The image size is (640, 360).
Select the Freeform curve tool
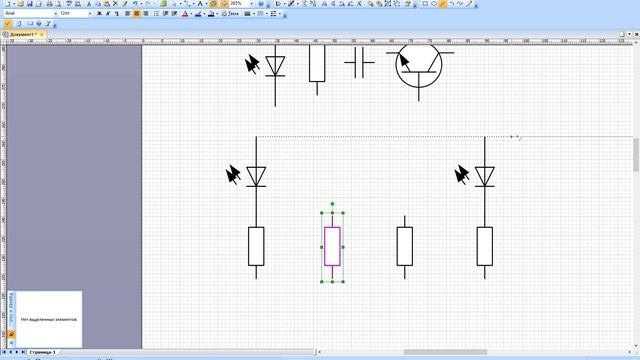(460, 4)
